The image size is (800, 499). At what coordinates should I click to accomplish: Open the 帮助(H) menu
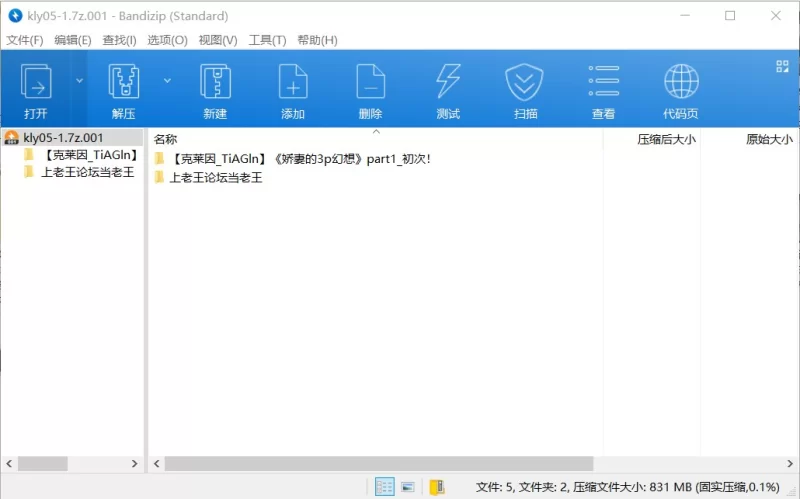[x=317, y=40]
